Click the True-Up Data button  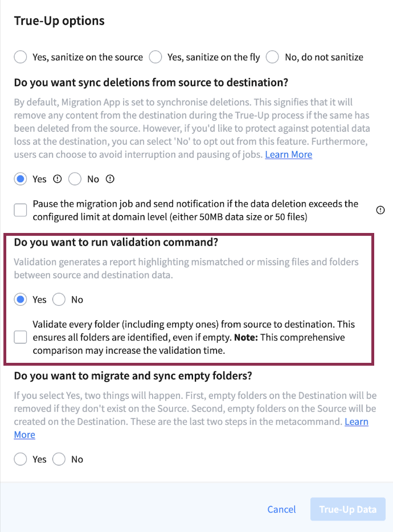347,509
